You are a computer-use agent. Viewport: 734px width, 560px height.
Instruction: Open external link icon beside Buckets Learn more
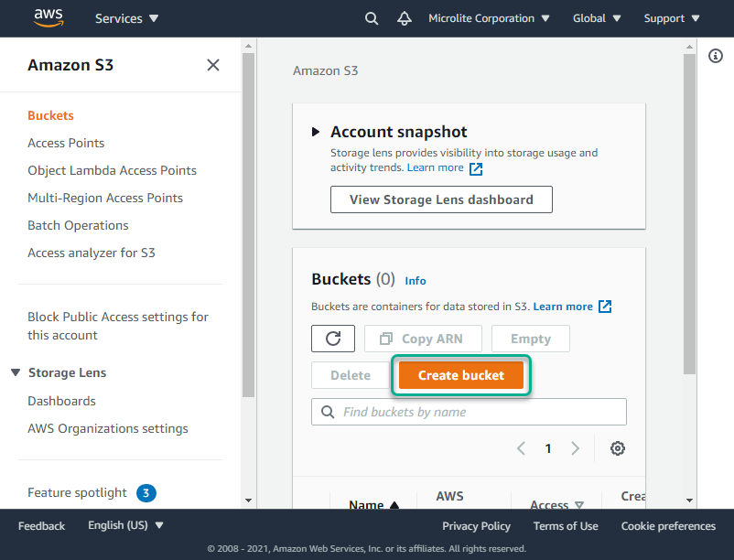click(605, 307)
